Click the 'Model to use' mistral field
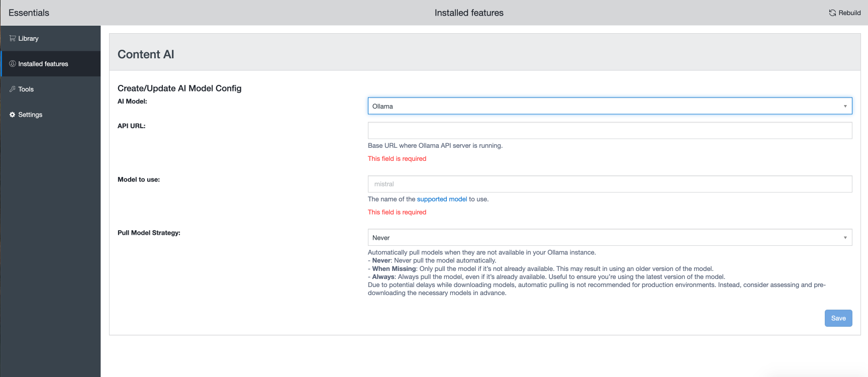Viewport: 868px width, 377px height. point(610,184)
